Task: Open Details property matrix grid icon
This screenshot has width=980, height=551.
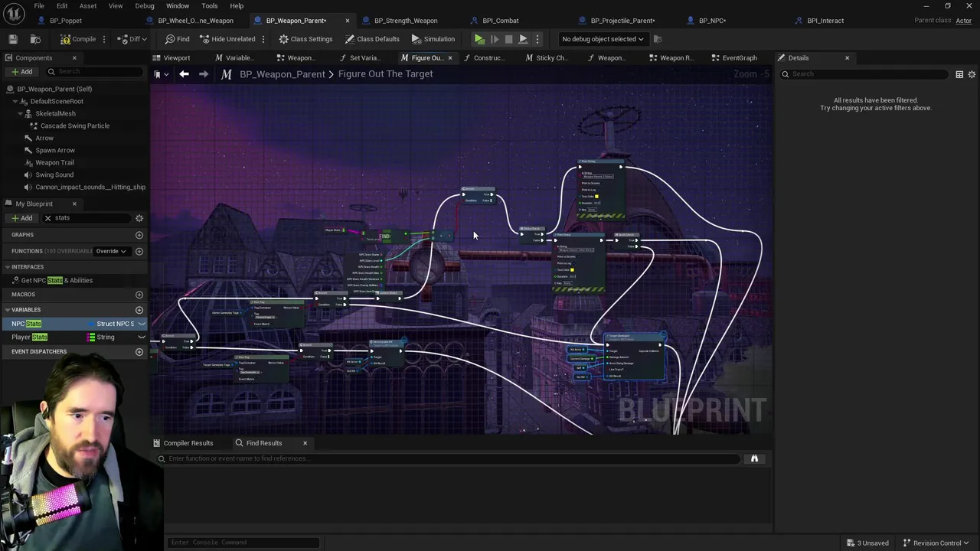Action: (959, 74)
